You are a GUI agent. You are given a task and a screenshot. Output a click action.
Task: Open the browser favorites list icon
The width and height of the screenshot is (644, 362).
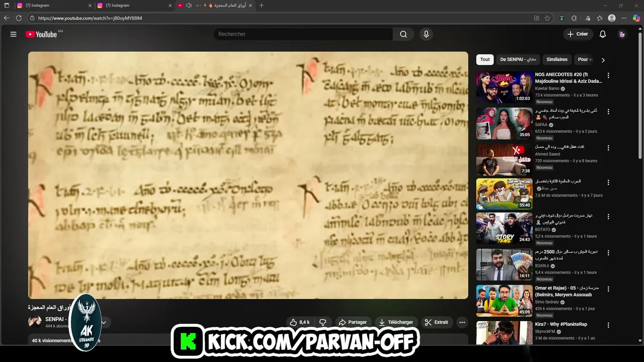[x=600, y=18]
